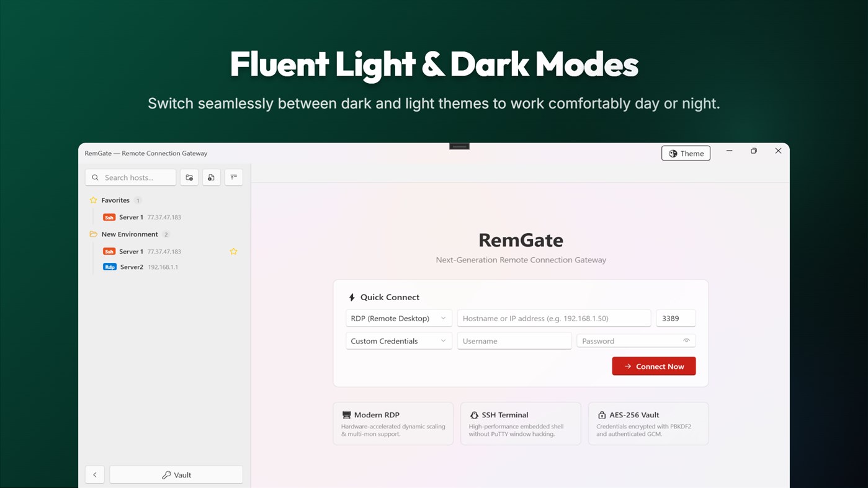Image resolution: width=868 pixels, height=488 pixels.
Task: Click the Password field
Action: click(636, 341)
